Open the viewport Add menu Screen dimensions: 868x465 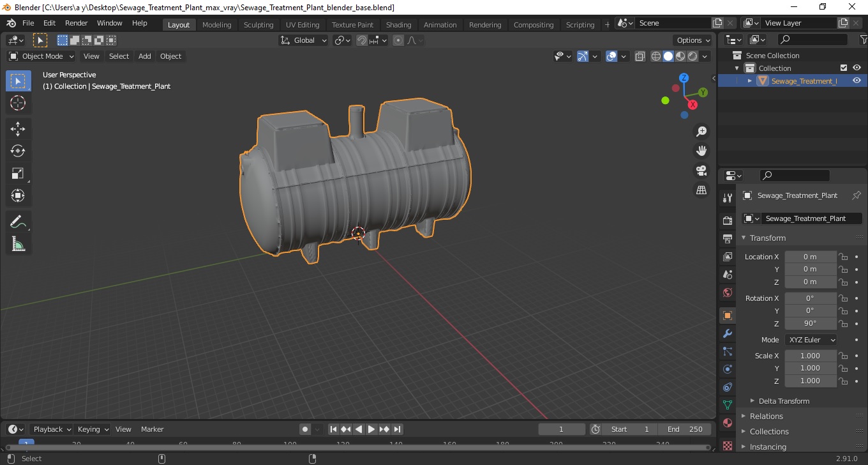pos(145,56)
